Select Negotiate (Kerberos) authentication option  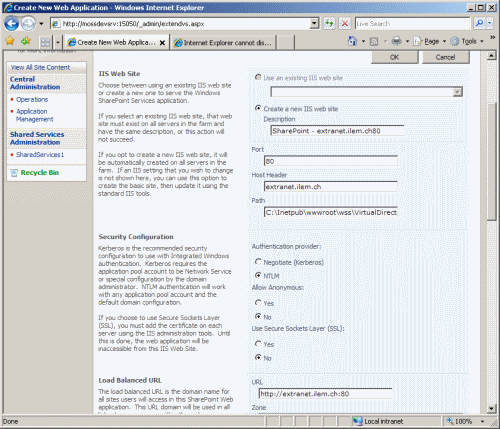258,262
